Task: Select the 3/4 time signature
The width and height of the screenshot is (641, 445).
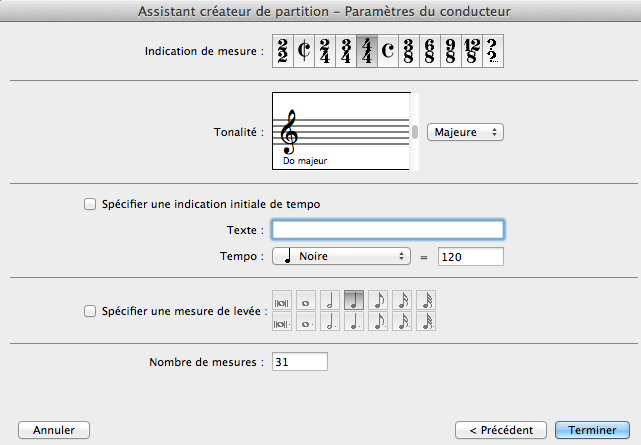Action: 347,51
